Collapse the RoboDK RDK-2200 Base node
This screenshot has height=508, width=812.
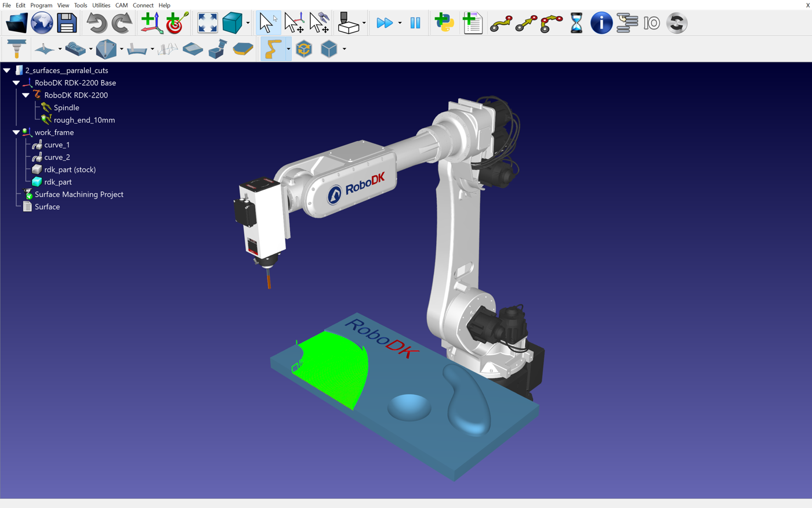pos(16,82)
